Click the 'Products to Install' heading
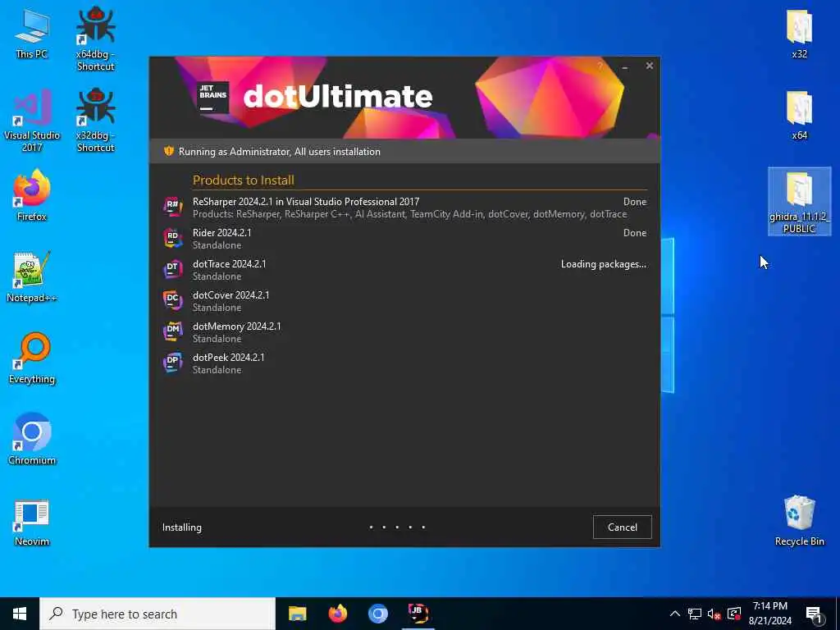 click(x=243, y=180)
